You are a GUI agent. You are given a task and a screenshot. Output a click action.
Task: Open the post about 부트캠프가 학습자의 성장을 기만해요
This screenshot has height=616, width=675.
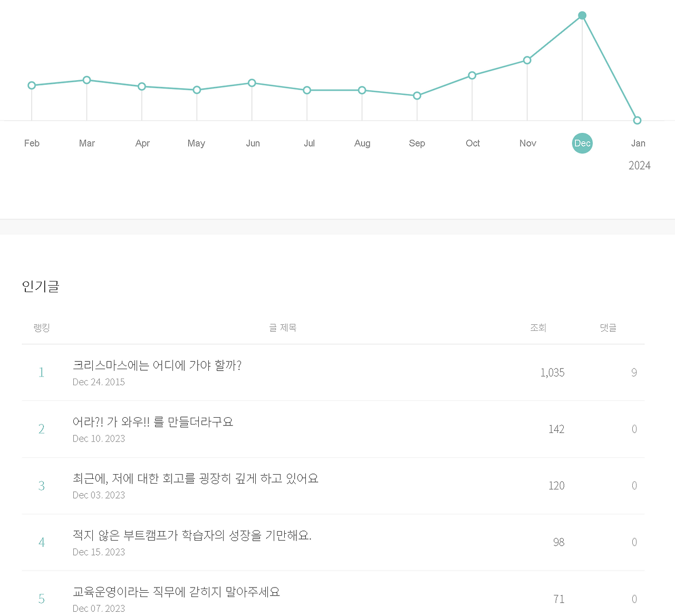(192, 535)
